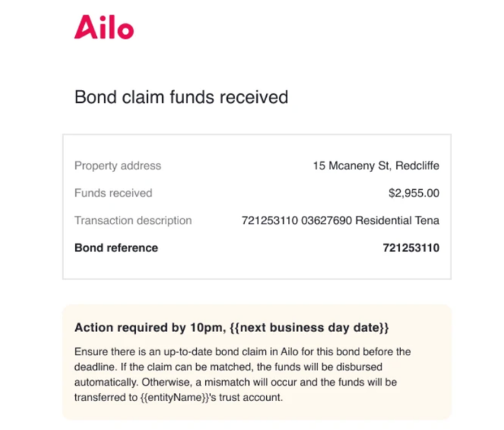Click the address 15 Mcaneny St, Redcliffe

[x=376, y=166]
